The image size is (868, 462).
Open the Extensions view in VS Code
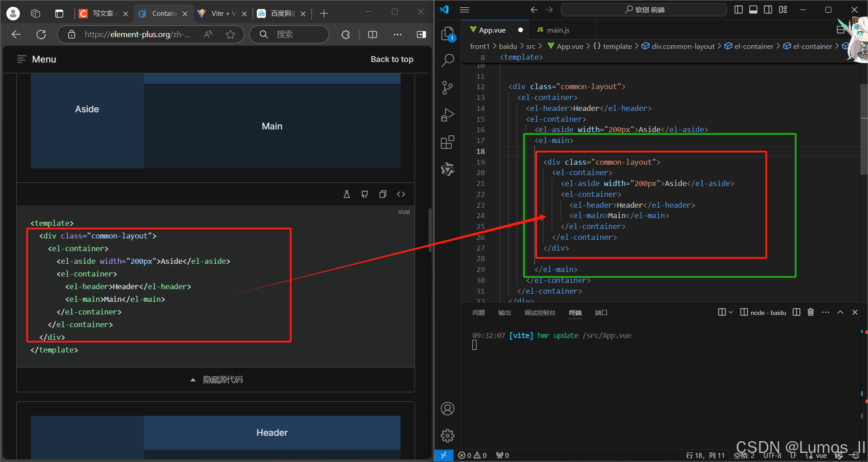coord(448,142)
